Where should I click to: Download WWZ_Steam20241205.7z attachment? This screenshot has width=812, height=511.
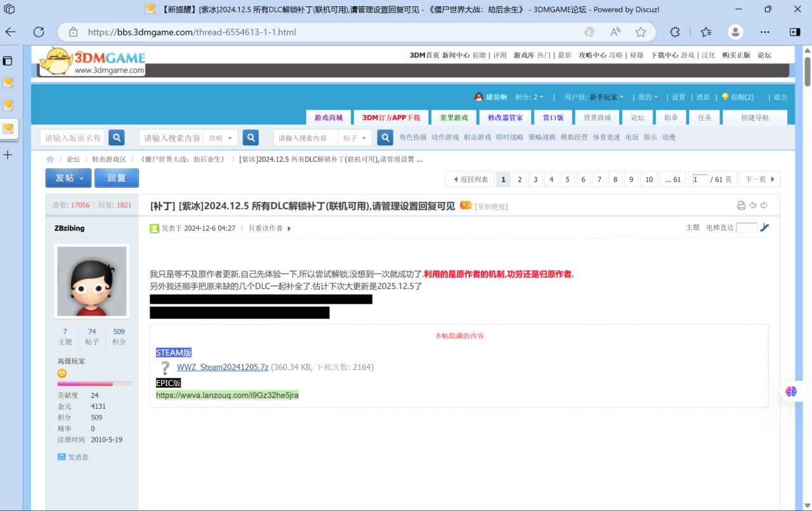(x=223, y=367)
